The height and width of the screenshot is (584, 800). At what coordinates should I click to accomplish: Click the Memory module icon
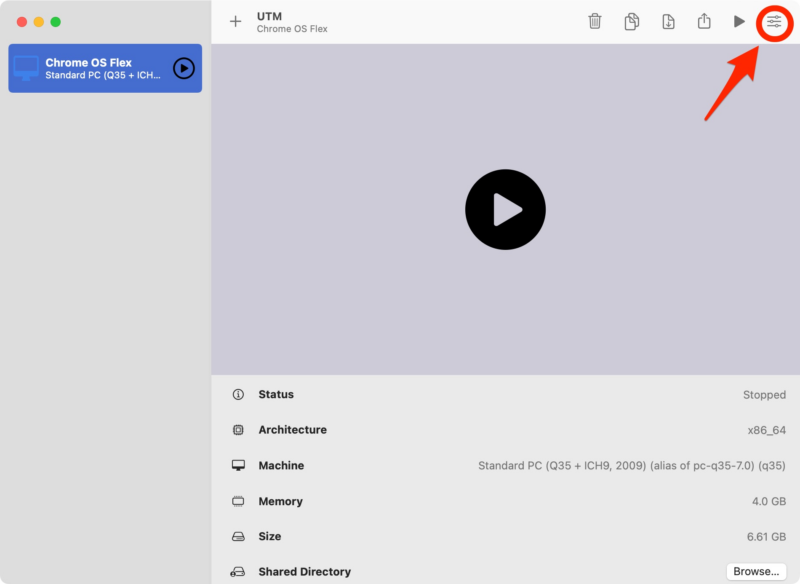238,501
